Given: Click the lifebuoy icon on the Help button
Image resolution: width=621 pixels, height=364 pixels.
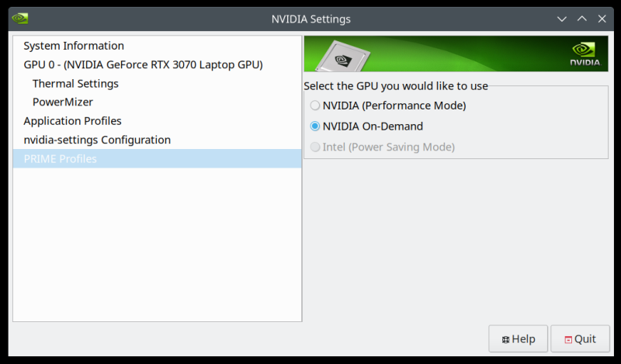Looking at the screenshot, I should [505, 339].
